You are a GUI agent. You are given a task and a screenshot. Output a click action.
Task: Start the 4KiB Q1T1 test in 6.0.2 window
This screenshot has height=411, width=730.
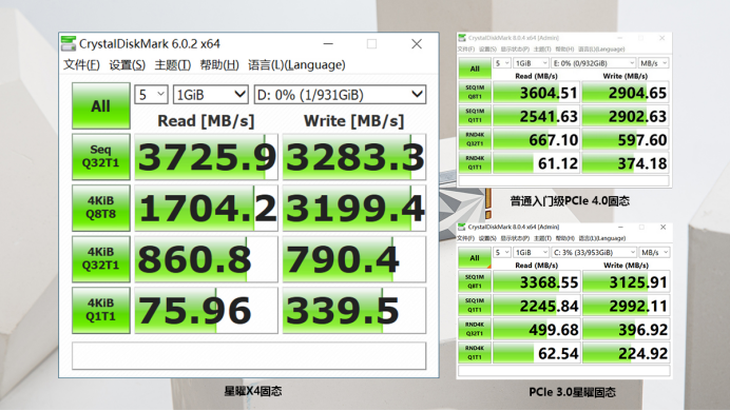pos(101,310)
